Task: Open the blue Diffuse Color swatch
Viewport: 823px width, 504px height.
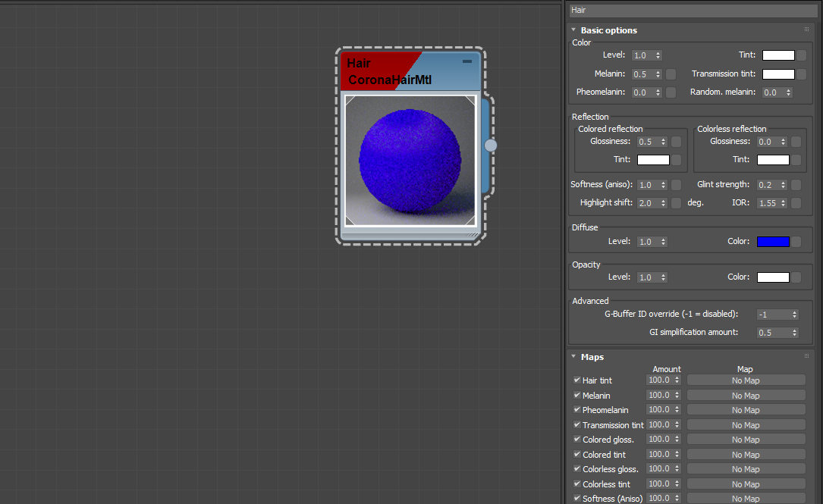Action: tap(773, 241)
